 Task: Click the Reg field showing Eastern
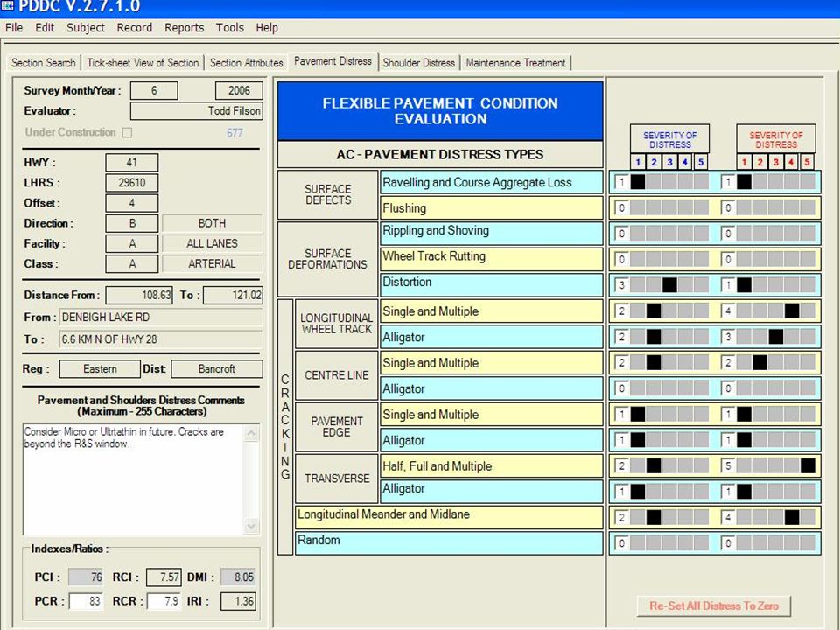100,369
